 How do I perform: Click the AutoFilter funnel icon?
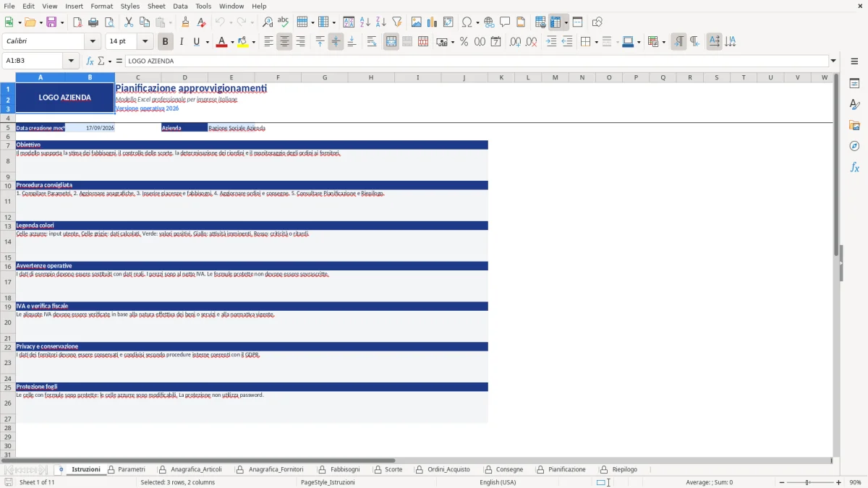[x=397, y=22]
